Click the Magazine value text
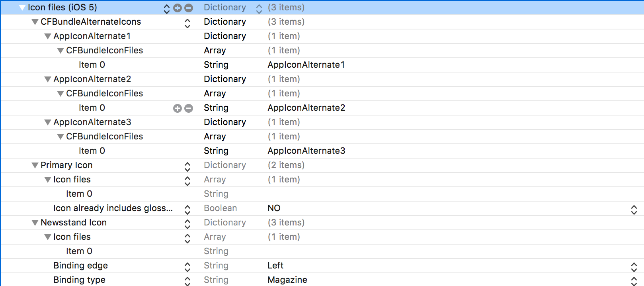Image resolution: width=644 pixels, height=286 pixels. pos(287,280)
